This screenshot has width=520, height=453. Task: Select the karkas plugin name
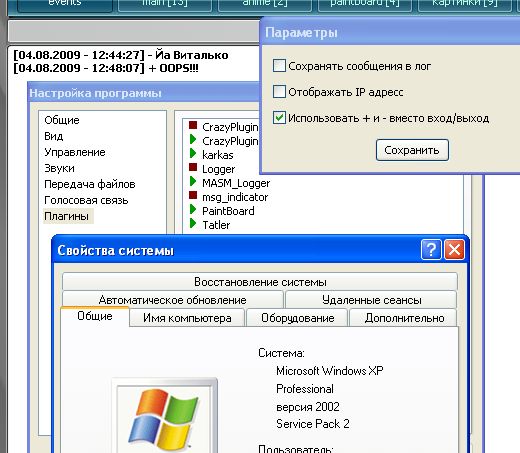tap(218, 155)
